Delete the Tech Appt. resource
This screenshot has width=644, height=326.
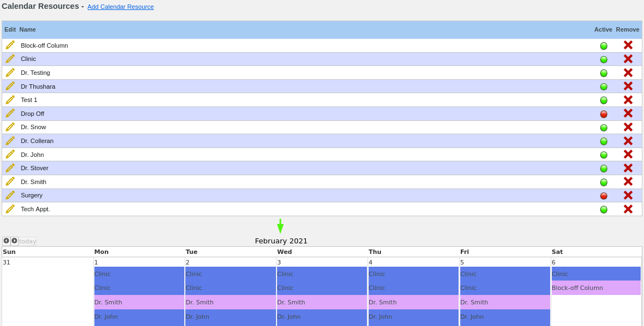pos(628,209)
